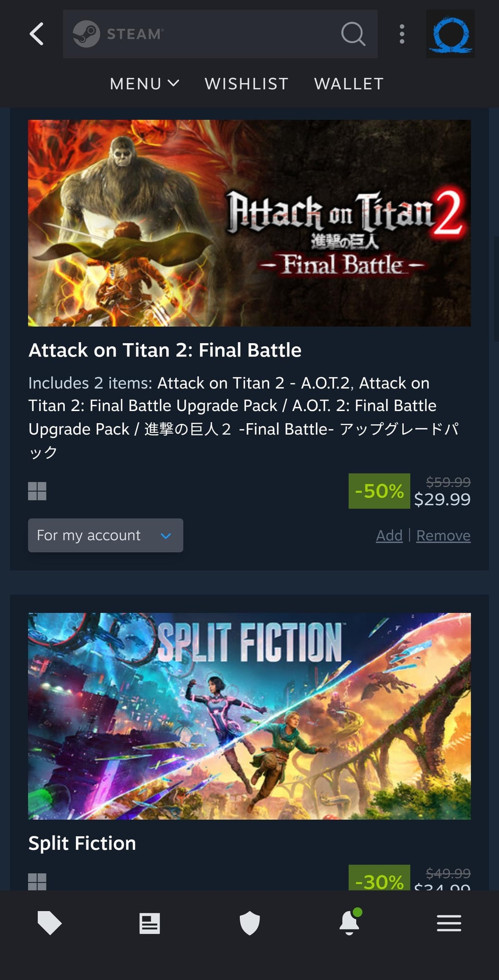Remove Attack on Titan 2 from cart
The width and height of the screenshot is (499, 980).
[443, 536]
